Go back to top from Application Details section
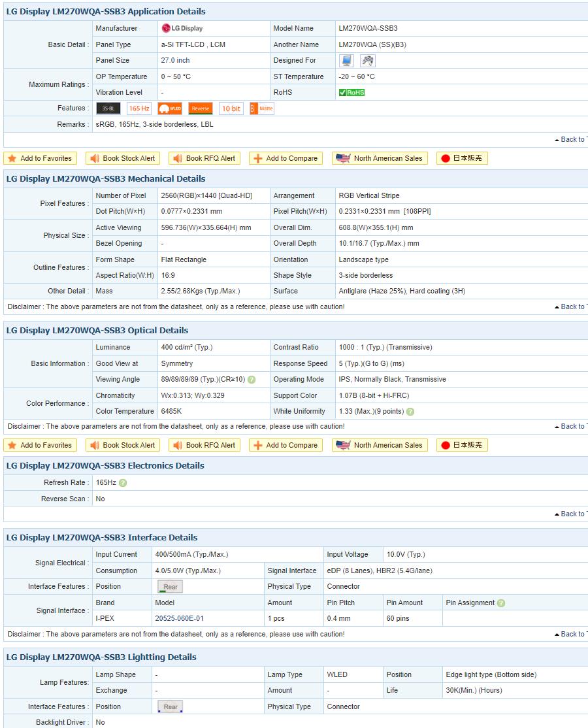588x728 pixels. tap(571, 139)
